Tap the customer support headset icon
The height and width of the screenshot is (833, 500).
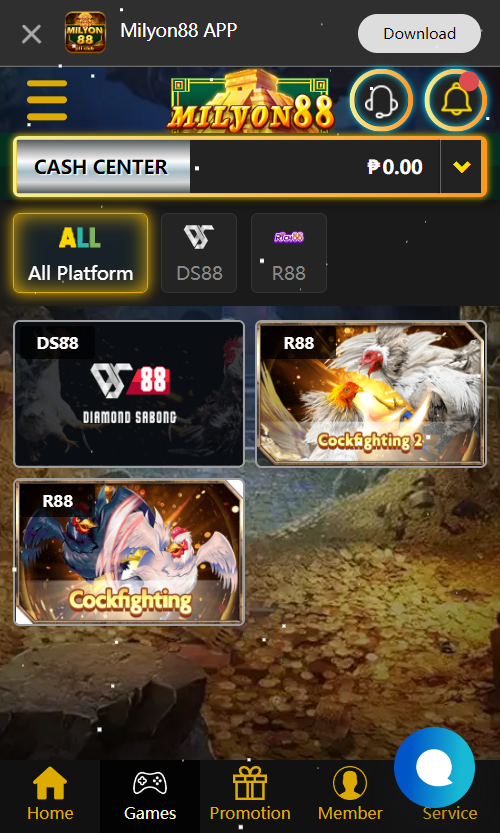pyautogui.click(x=381, y=100)
